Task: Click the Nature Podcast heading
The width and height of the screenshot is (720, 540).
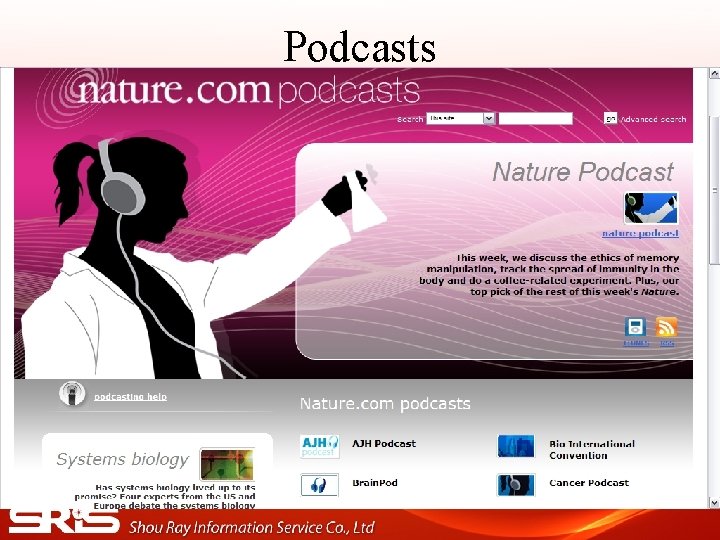Action: tap(583, 172)
